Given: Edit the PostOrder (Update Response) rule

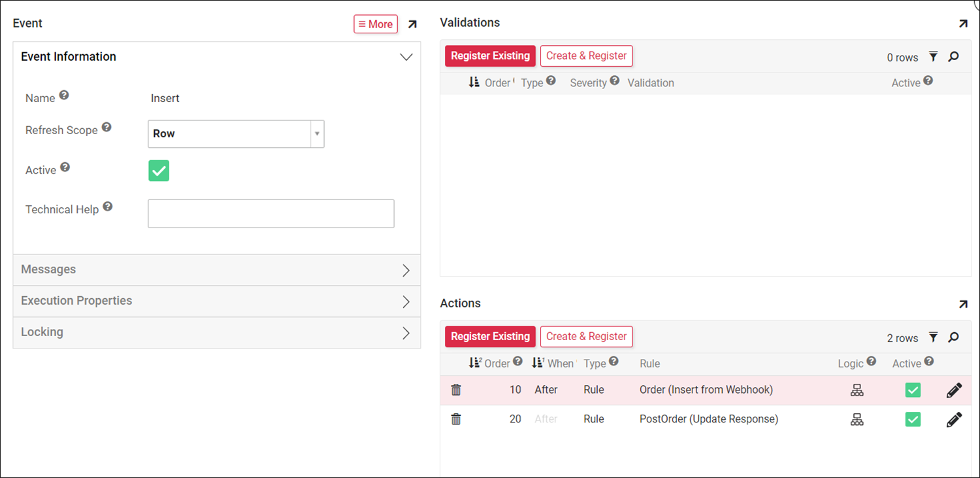Looking at the screenshot, I should pyautogui.click(x=954, y=419).
